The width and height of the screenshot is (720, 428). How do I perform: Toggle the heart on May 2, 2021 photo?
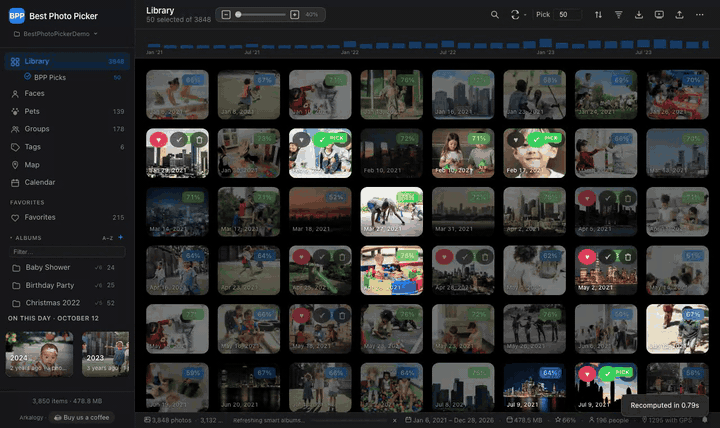[587, 257]
